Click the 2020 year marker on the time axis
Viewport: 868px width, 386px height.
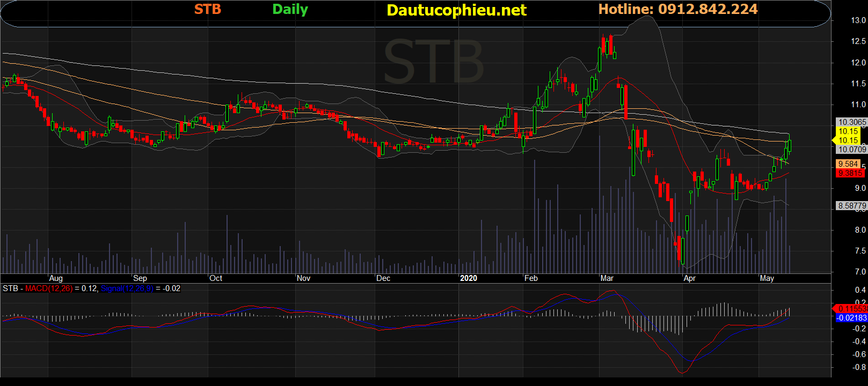[468, 278]
